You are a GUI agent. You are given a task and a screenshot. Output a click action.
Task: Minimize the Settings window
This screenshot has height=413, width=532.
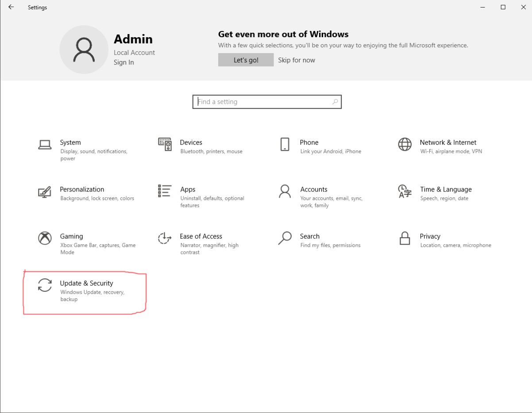pyautogui.click(x=482, y=7)
